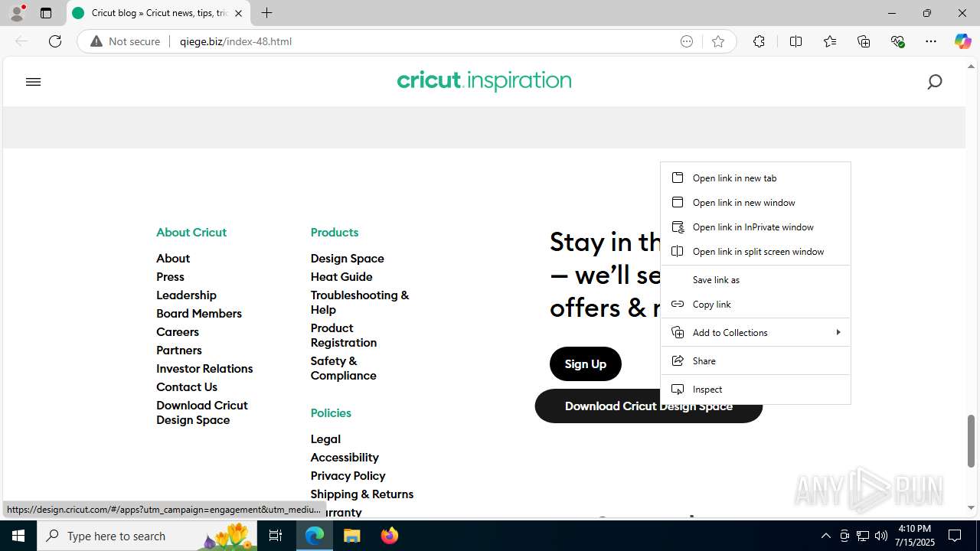Select Inspect in the context menu
The height and width of the screenshot is (551, 980).
pyautogui.click(x=756, y=389)
